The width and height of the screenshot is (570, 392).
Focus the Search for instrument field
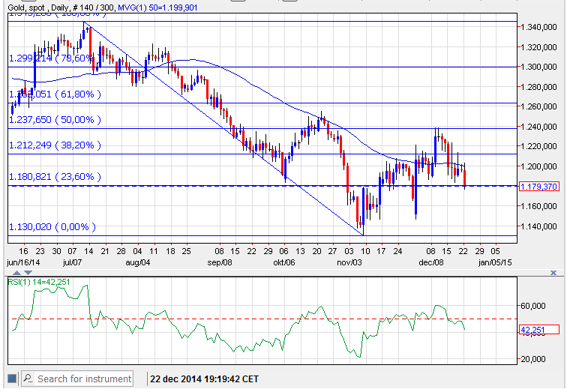pyautogui.click(x=83, y=379)
